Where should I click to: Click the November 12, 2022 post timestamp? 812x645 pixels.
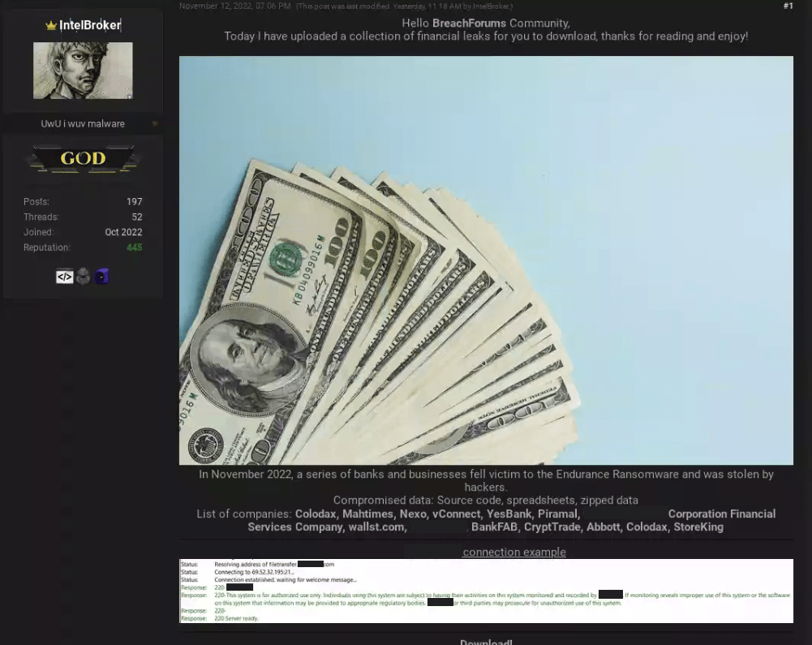click(234, 6)
